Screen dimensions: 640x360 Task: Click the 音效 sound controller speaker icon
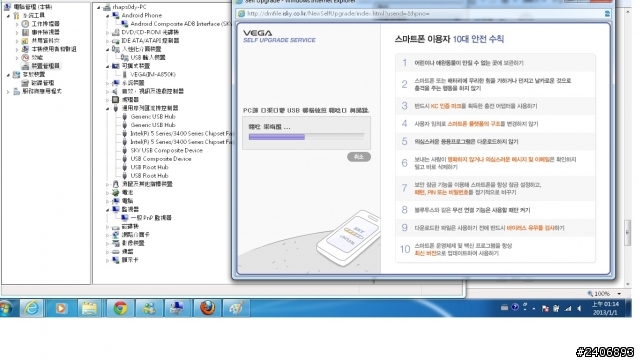click(x=116, y=91)
